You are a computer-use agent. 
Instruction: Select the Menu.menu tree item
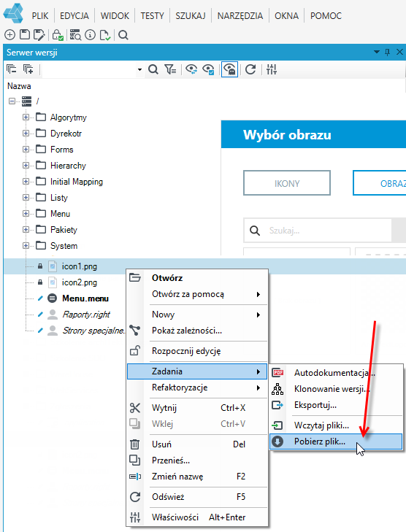click(x=85, y=298)
